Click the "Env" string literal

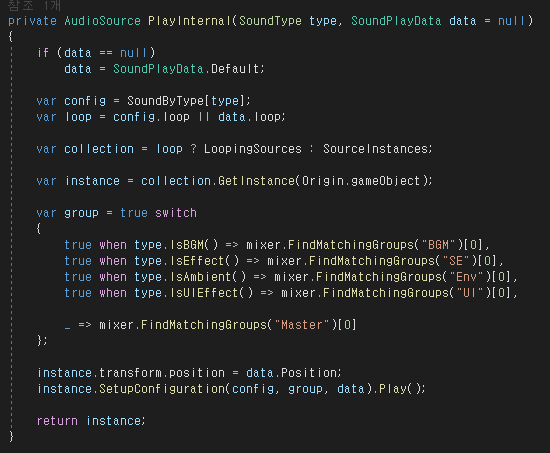point(466,277)
